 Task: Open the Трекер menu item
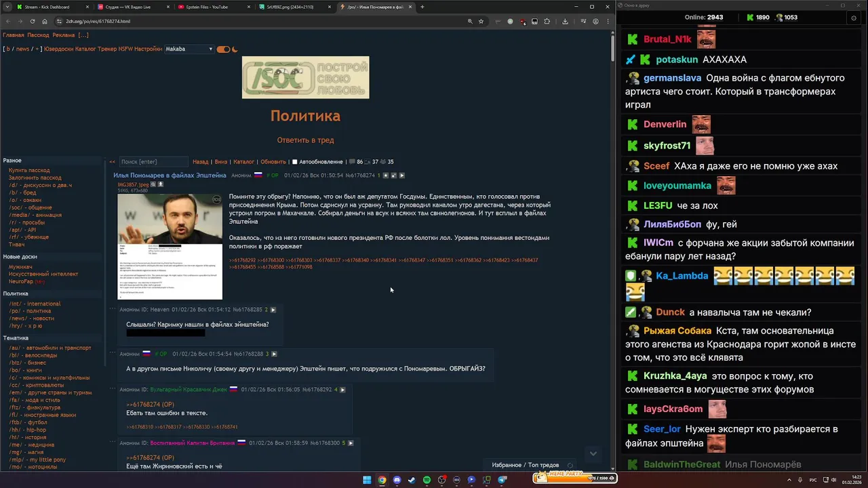click(107, 49)
